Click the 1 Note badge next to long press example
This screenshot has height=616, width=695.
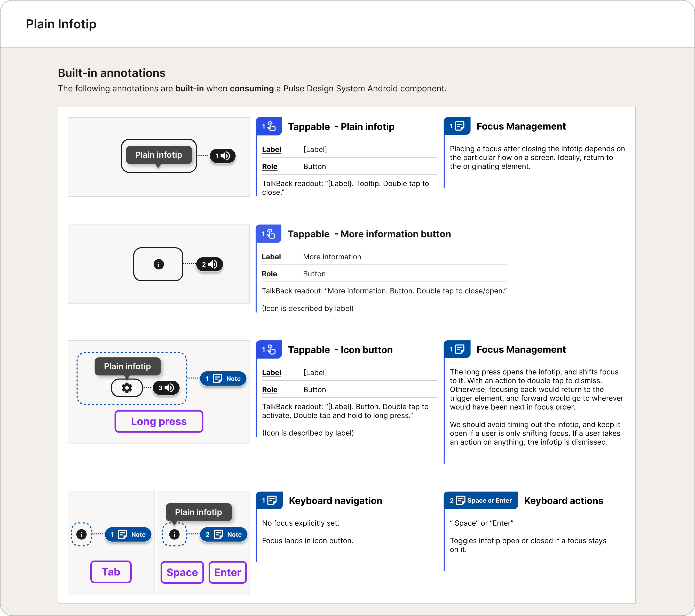pyautogui.click(x=223, y=379)
